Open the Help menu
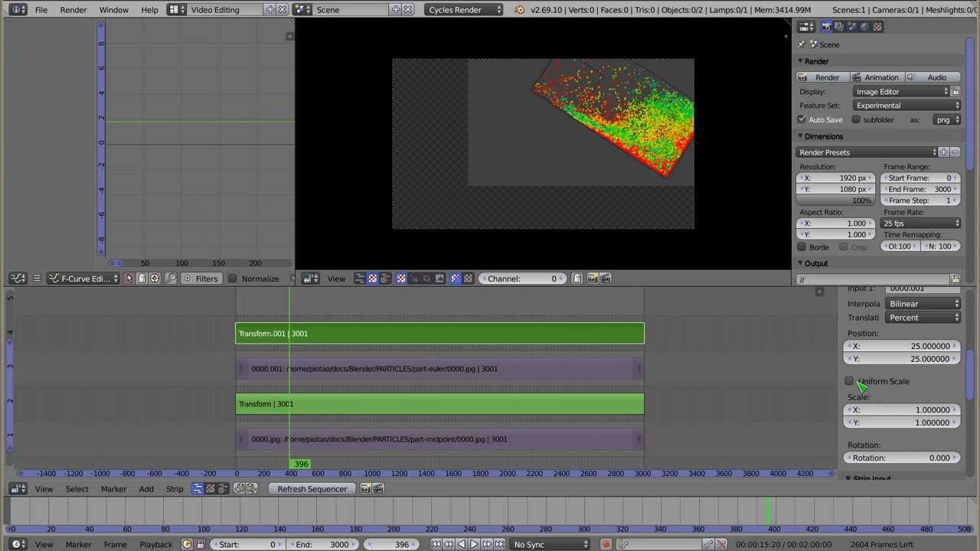This screenshot has height=551, width=980. click(x=150, y=9)
